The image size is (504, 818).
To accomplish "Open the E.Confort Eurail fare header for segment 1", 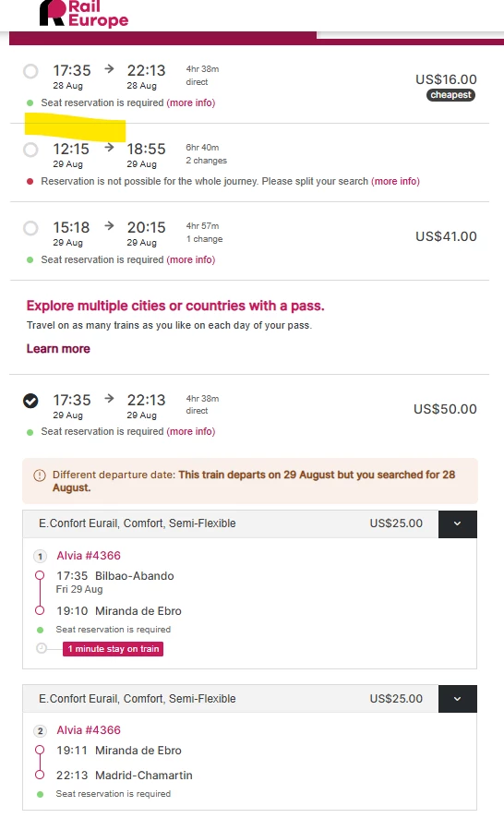I will [230, 523].
